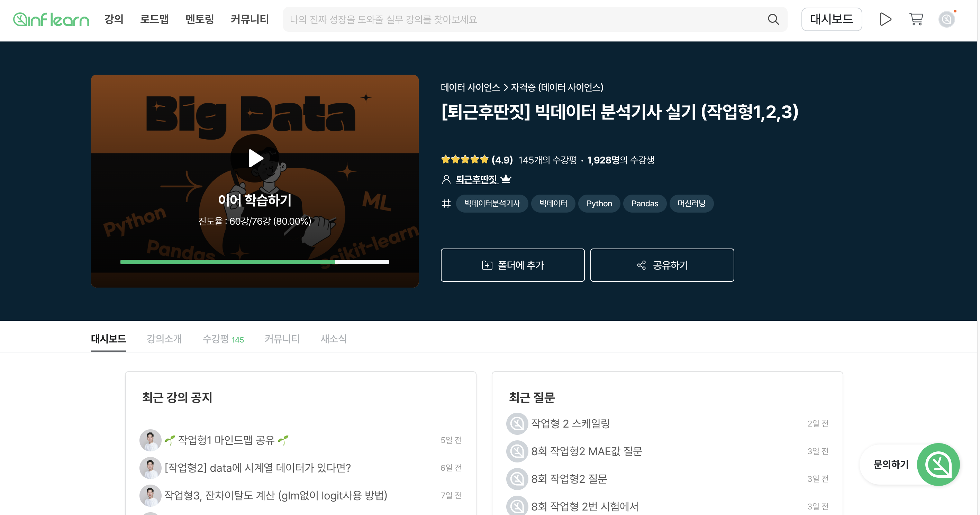
Task: Open the 작업형 2 스케일링 question
Action: tap(570, 423)
